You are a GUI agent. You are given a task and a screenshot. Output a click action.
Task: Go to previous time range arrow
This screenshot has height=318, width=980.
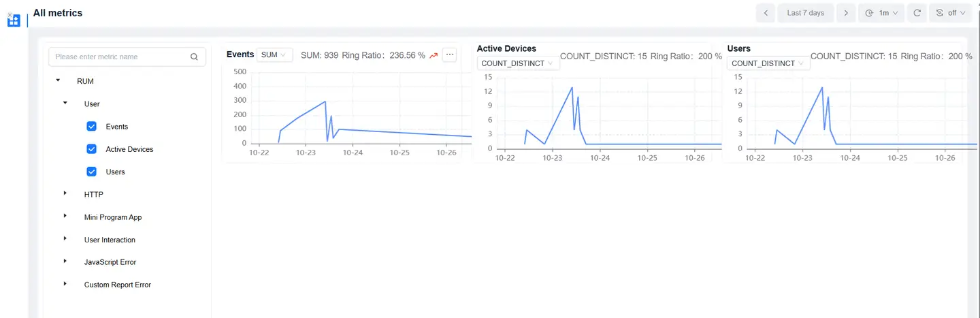coord(766,13)
